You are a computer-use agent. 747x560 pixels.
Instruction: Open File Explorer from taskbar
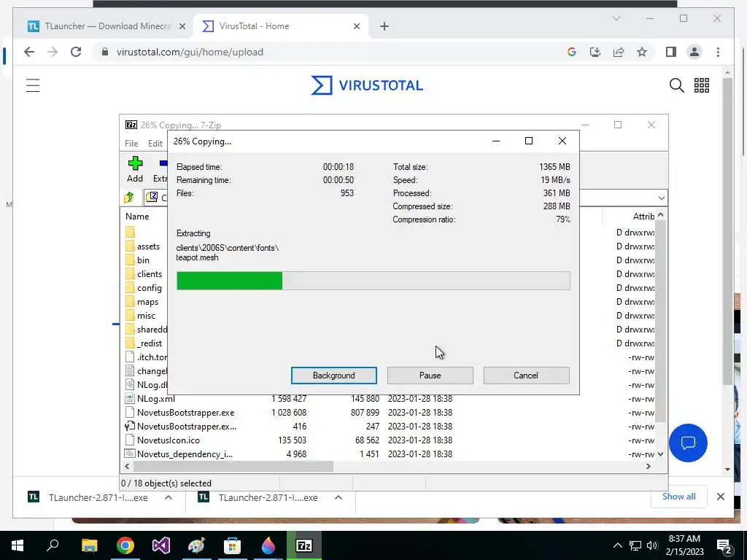(x=89, y=545)
